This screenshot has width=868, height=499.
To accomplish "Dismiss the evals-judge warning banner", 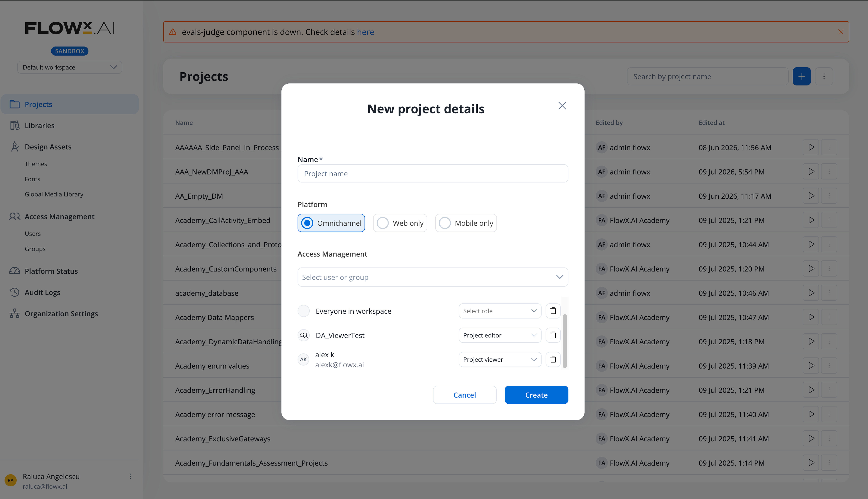I will pos(841,32).
